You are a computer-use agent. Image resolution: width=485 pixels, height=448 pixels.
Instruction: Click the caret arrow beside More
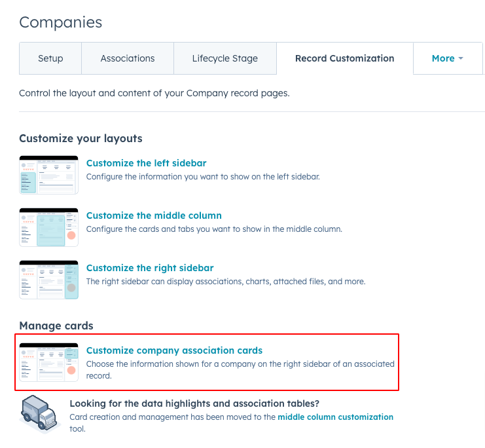[461, 58]
